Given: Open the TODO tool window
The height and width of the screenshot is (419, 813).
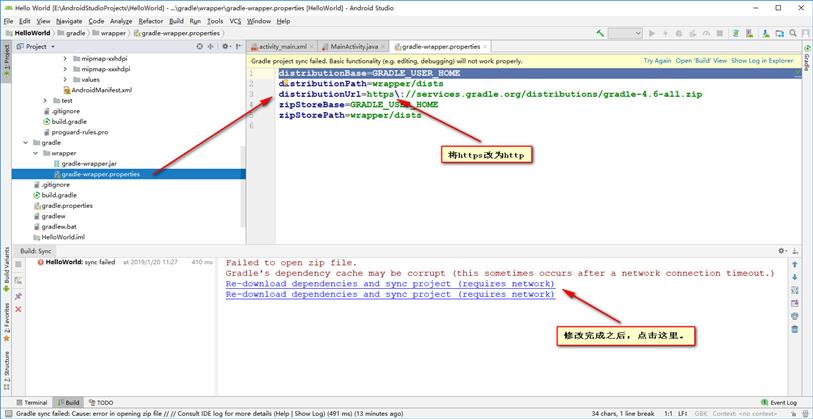Looking at the screenshot, I should pyautogui.click(x=101, y=402).
